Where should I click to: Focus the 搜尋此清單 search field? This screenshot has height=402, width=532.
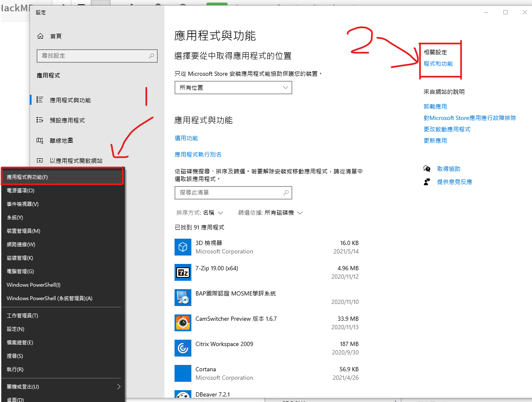tap(233, 192)
